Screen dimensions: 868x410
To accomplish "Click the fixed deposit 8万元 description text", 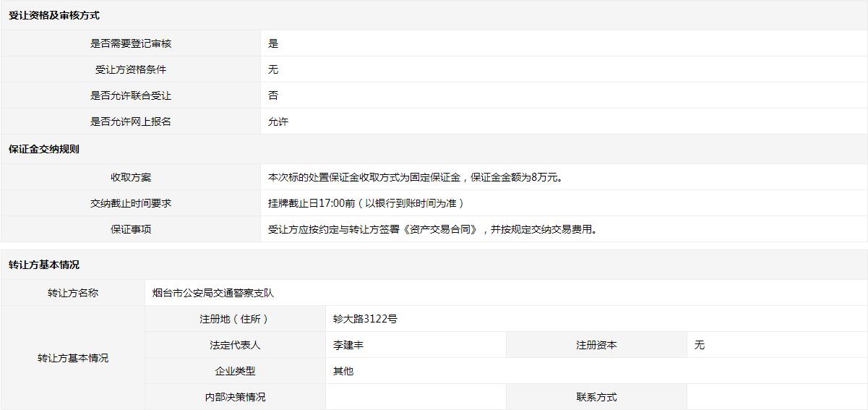I will [416, 177].
